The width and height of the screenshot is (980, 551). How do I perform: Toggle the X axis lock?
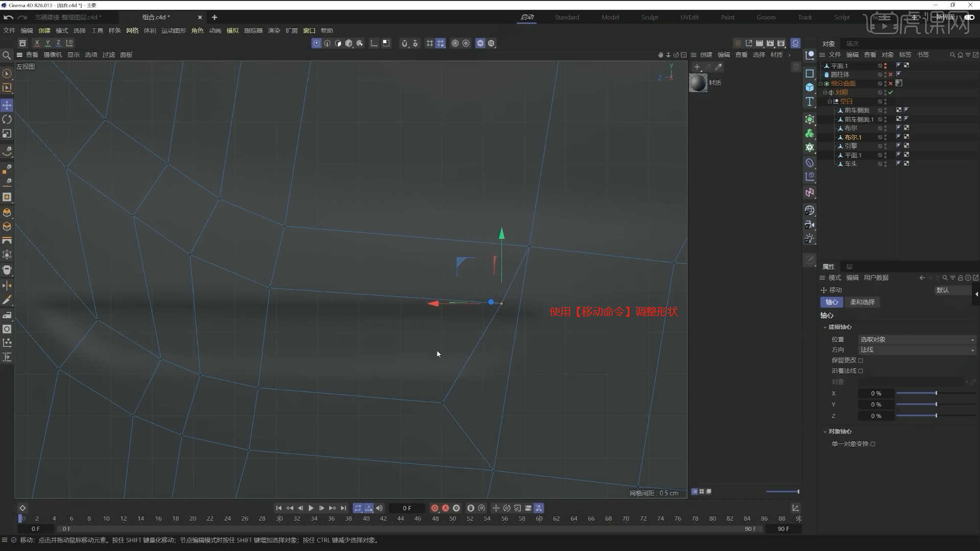coord(37,43)
